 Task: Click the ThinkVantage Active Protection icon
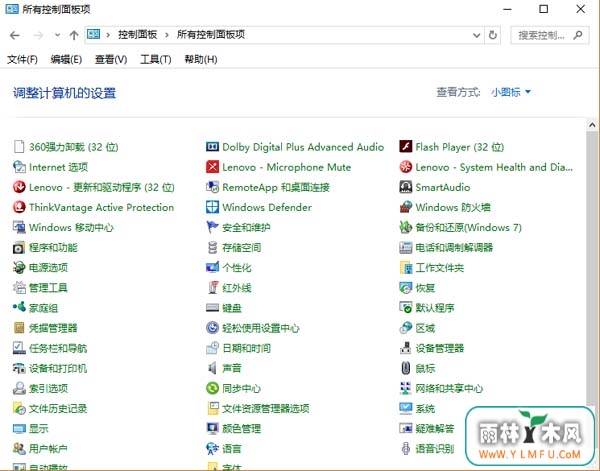coord(19,207)
